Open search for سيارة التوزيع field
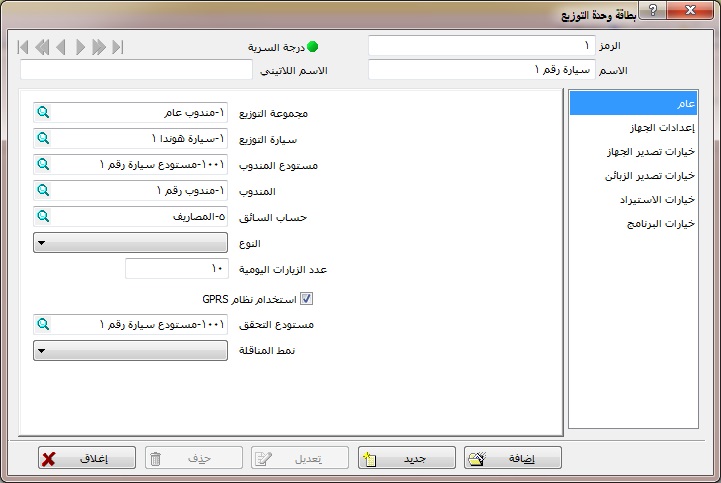This screenshot has width=721, height=483. (43, 138)
